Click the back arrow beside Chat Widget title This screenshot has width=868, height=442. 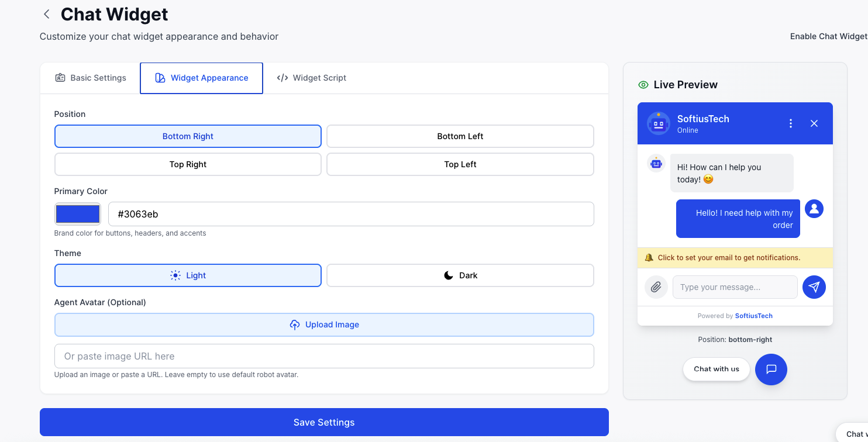[x=46, y=13]
